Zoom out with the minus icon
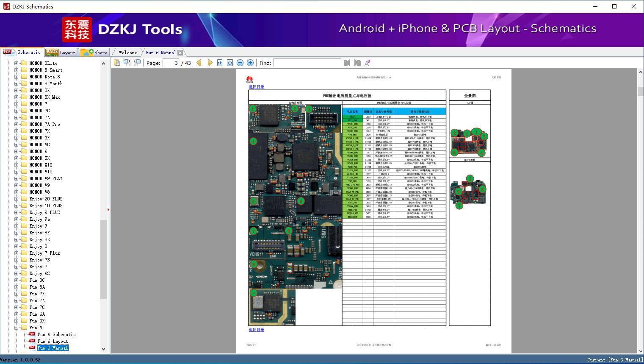The height and width of the screenshot is (364, 644). coord(240,63)
